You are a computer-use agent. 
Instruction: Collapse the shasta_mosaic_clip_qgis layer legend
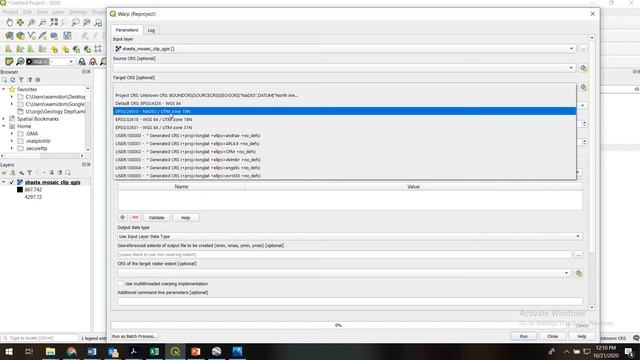click(4, 182)
